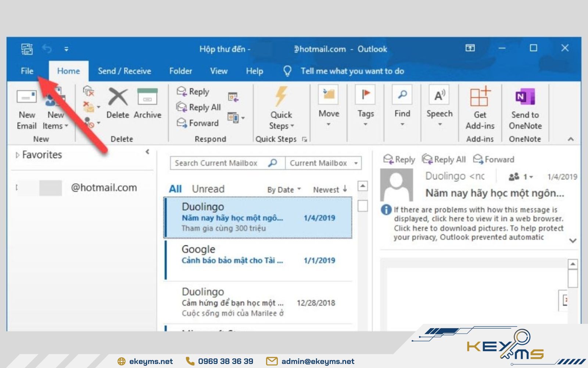The width and height of the screenshot is (588, 368).
Task: Open Ribbon Display Options
Action: [470, 48]
